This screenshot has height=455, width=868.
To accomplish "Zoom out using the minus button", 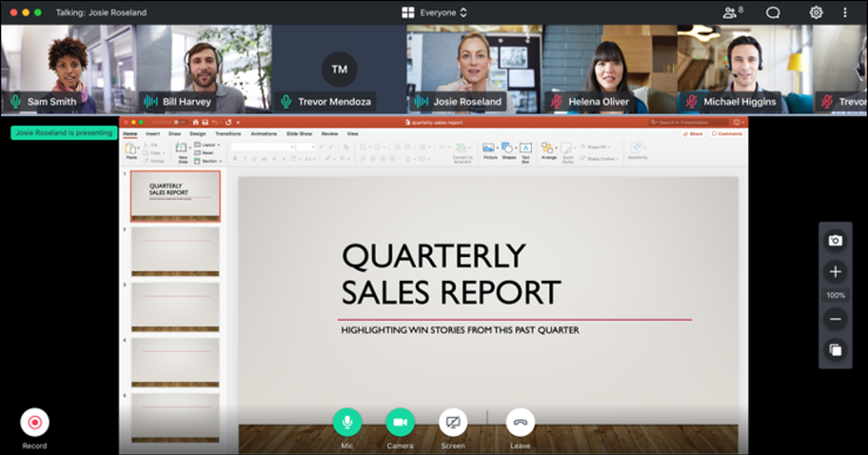I will tap(836, 319).
